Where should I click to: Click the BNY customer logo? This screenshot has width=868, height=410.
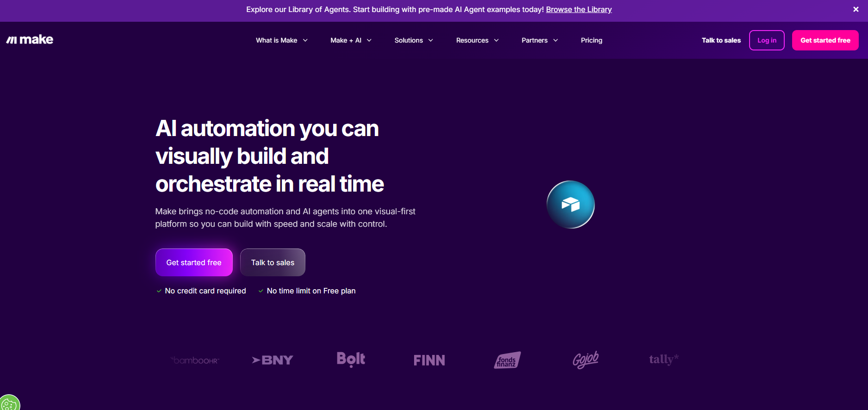point(273,360)
